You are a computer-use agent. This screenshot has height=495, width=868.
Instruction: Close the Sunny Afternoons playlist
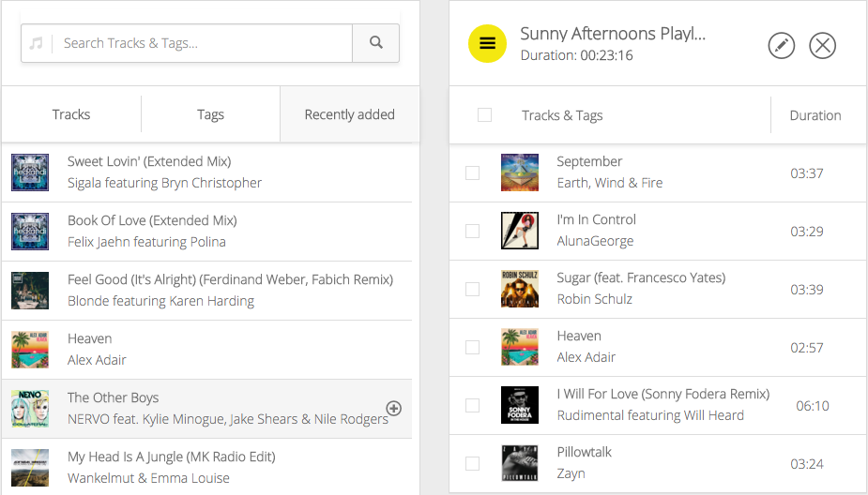click(x=822, y=45)
